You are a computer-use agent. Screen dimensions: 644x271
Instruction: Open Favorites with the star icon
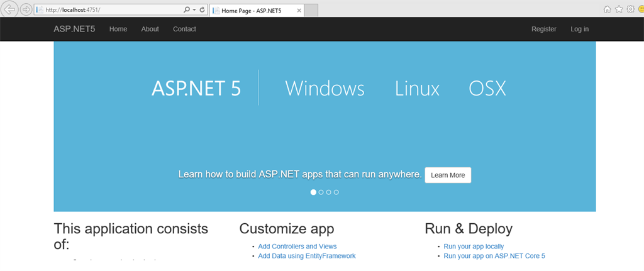619,9
